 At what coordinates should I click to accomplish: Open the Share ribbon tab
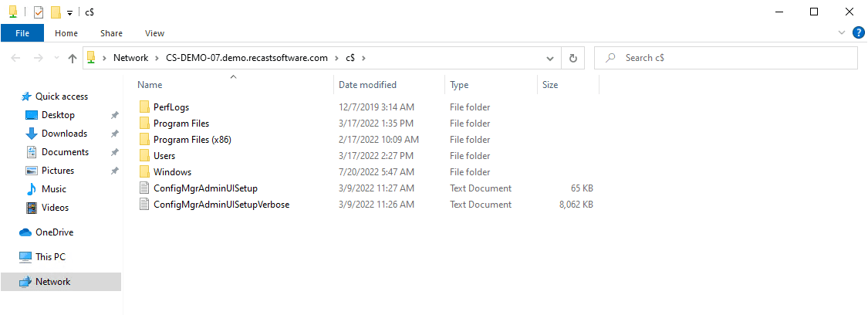pos(111,33)
